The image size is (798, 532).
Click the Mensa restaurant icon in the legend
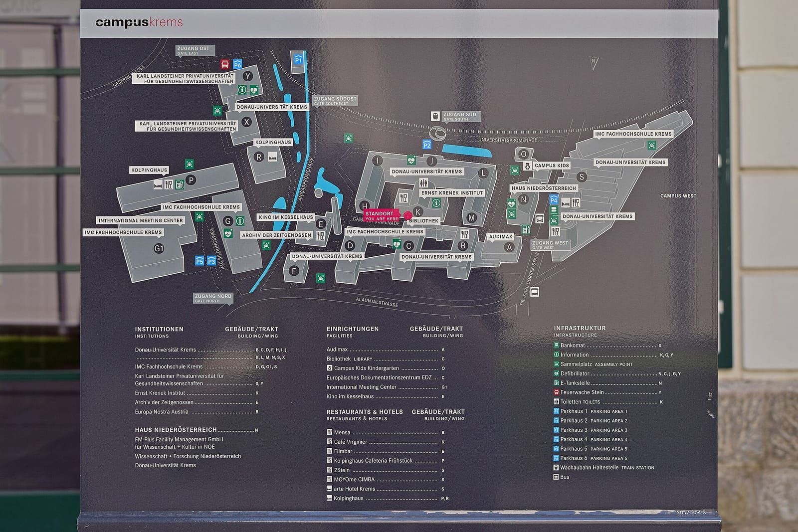329,432
